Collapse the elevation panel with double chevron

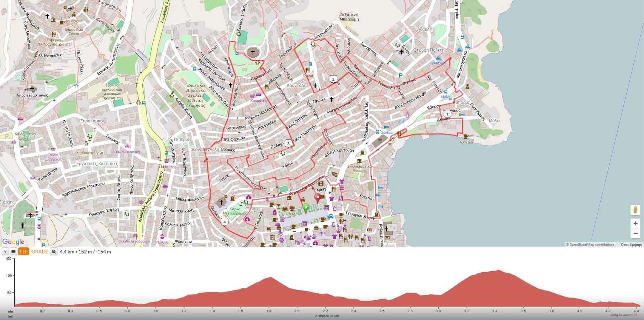tap(5, 252)
